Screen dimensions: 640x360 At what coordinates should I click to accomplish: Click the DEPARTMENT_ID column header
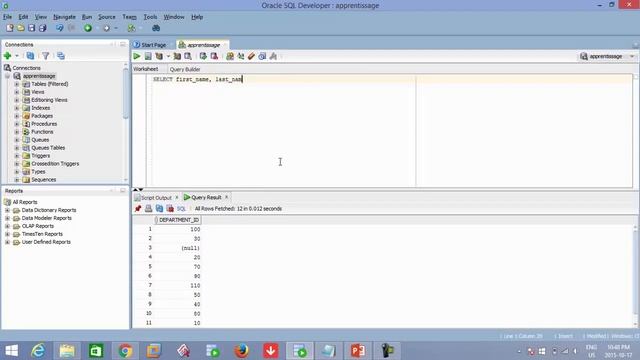[x=178, y=220]
